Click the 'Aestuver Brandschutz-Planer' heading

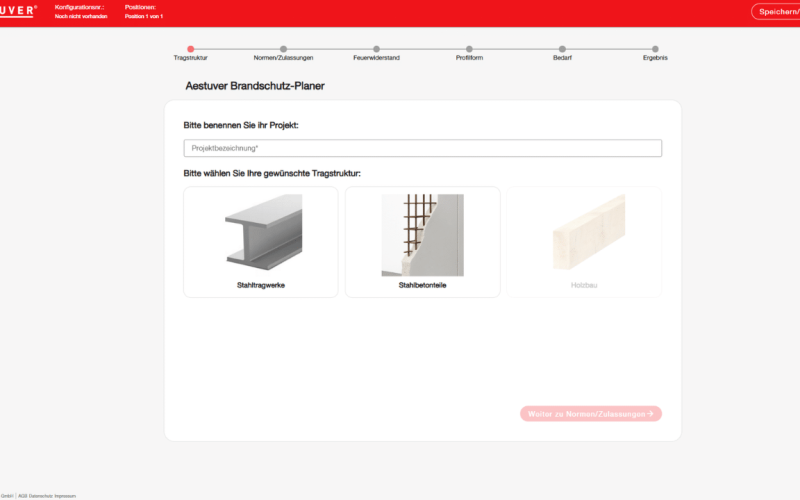(255, 86)
